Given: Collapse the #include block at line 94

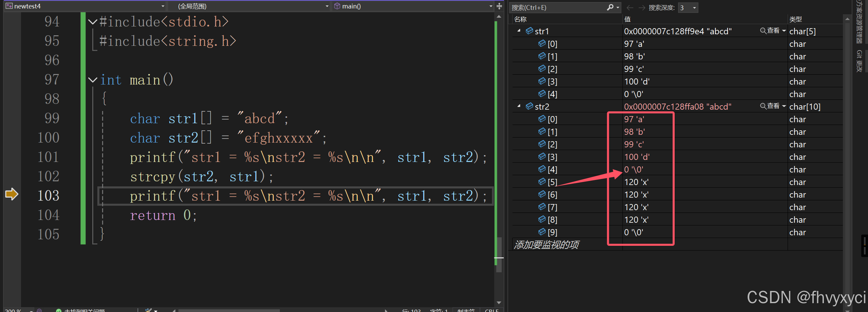Looking at the screenshot, I should point(93,22).
